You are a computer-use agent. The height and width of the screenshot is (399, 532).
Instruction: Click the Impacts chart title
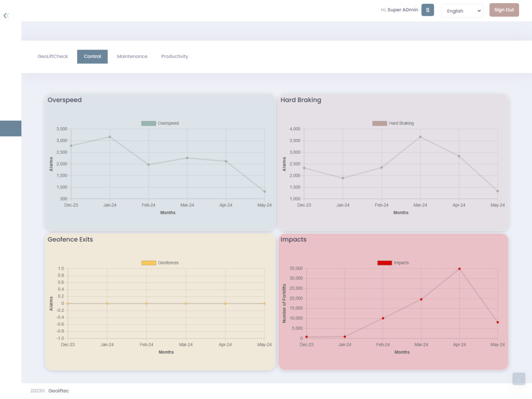coord(293,239)
